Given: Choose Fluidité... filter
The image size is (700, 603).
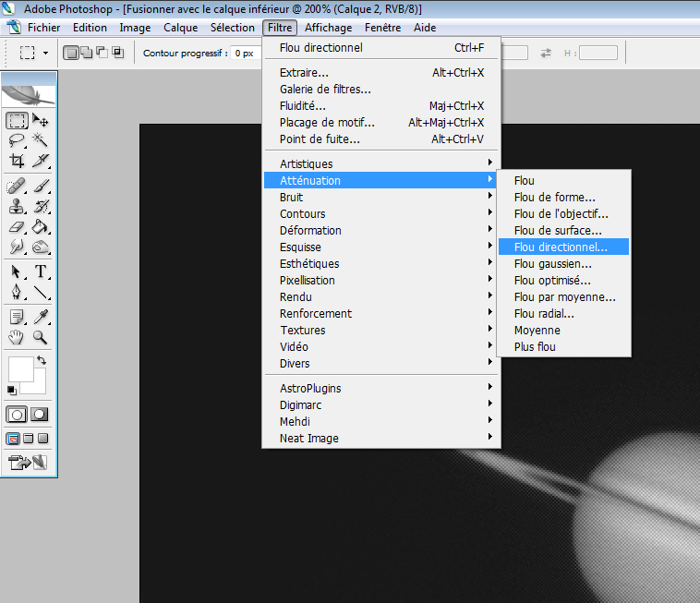Looking at the screenshot, I should 381,106.
